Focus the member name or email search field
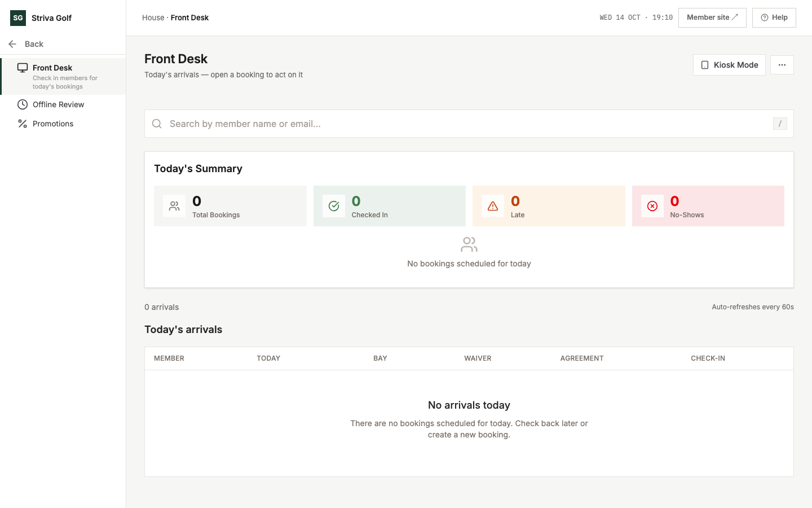Viewport: 812px width, 508px height. 469,124
